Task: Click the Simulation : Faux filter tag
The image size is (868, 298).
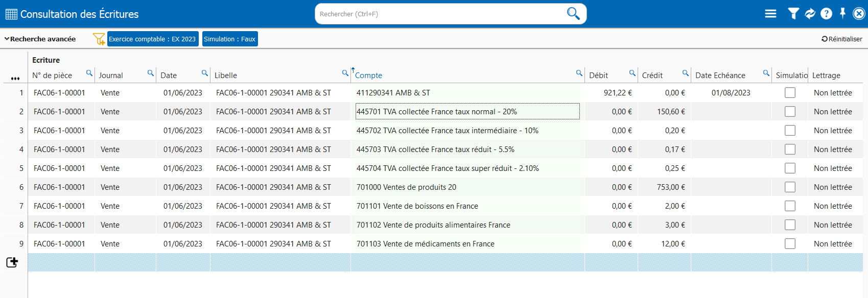Action: pyautogui.click(x=230, y=39)
